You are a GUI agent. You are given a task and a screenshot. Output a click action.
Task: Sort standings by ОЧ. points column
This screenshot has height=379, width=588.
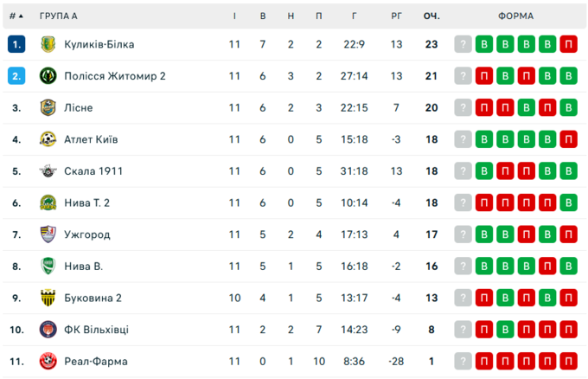(431, 16)
